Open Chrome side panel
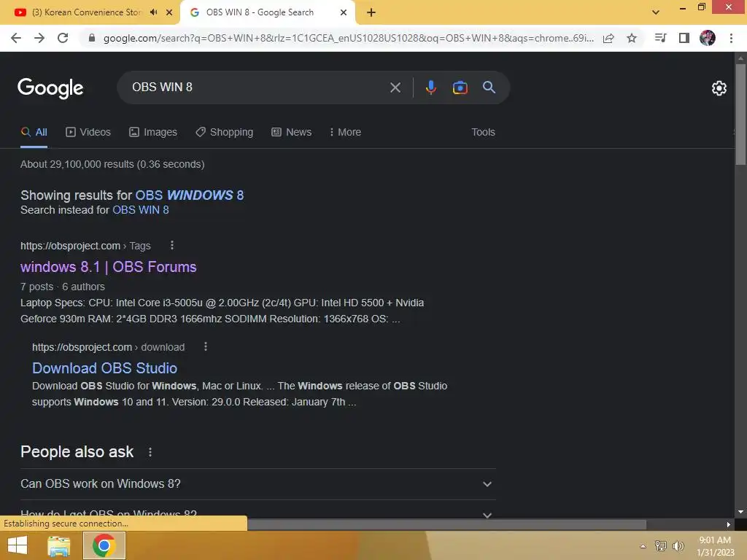Screen dimensions: 747x560 click(x=684, y=38)
